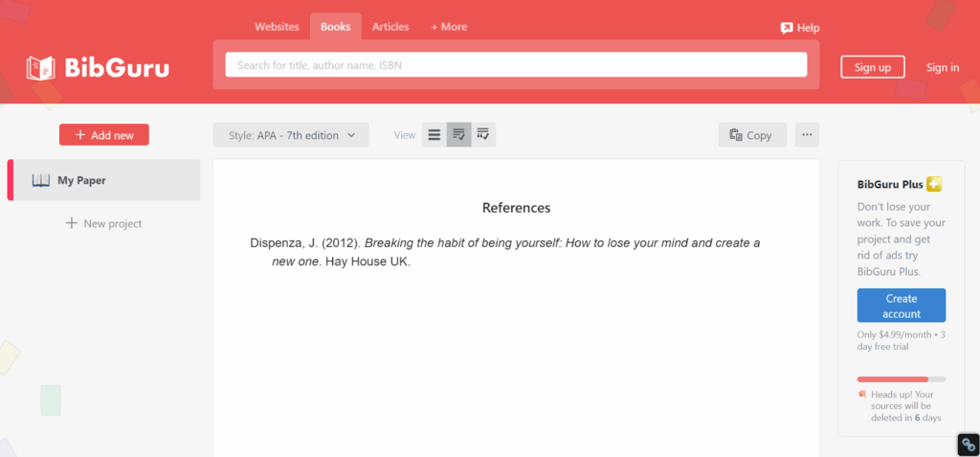Viewport: 980px width, 457px height.
Task: Open the three-dots more options menu
Action: [807, 134]
